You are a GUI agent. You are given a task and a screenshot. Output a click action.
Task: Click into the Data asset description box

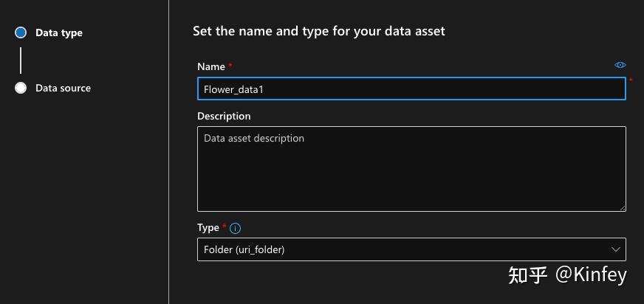tap(411, 169)
